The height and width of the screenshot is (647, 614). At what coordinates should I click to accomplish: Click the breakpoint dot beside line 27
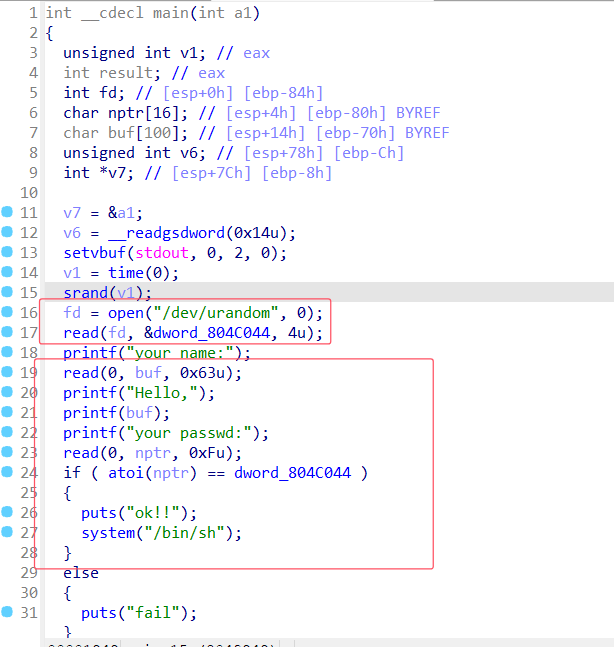click(8, 533)
